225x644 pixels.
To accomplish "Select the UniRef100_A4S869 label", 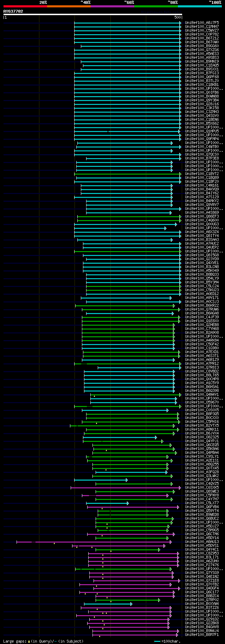I will pyautogui.click(x=202, y=212).
